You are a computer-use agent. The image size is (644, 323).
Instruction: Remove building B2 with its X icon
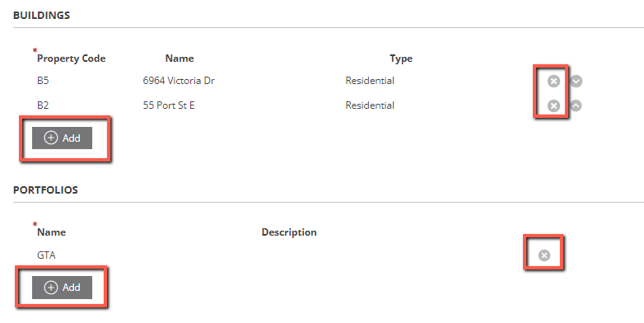tap(553, 105)
